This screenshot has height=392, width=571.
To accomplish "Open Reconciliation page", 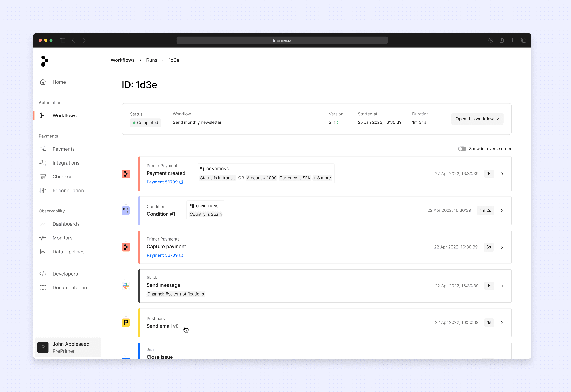I will (68, 191).
